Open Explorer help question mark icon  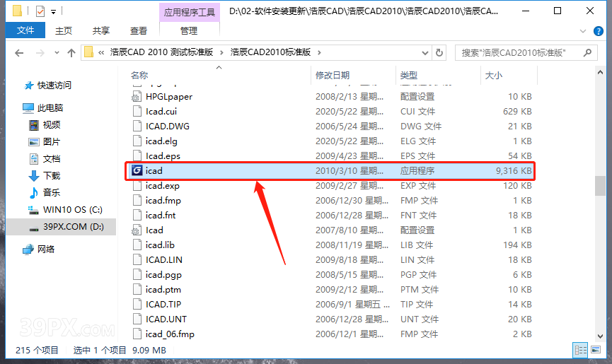click(x=599, y=31)
